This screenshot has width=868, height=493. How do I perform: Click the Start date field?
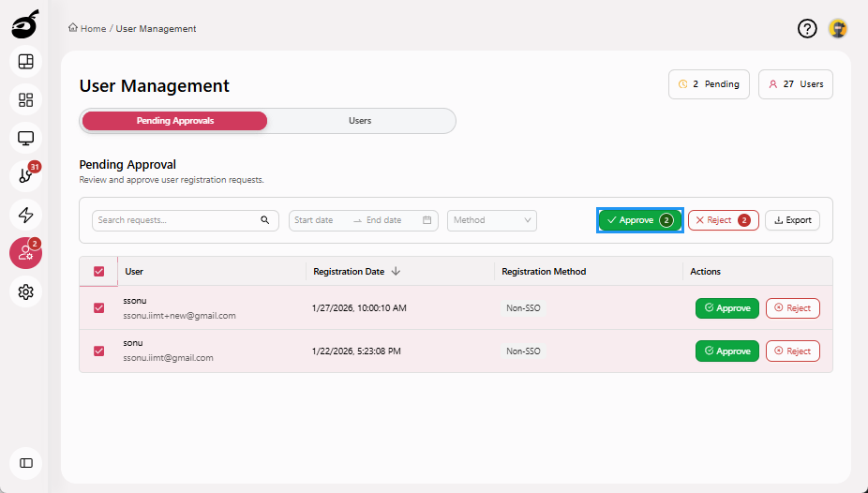click(x=320, y=220)
